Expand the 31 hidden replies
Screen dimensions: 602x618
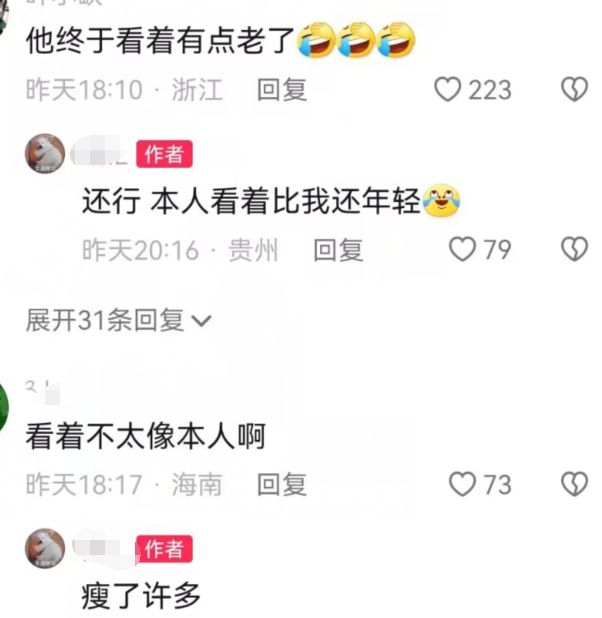pyautogui.click(x=118, y=320)
